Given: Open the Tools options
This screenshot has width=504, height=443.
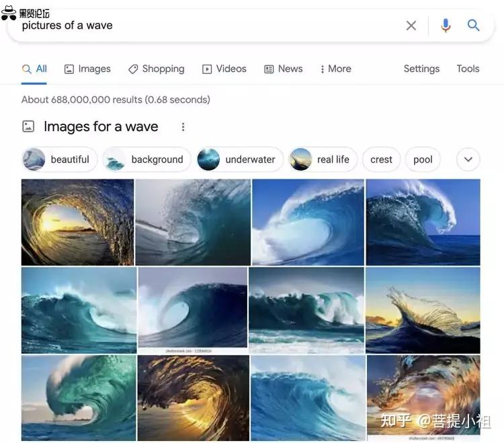Looking at the screenshot, I should tap(468, 69).
